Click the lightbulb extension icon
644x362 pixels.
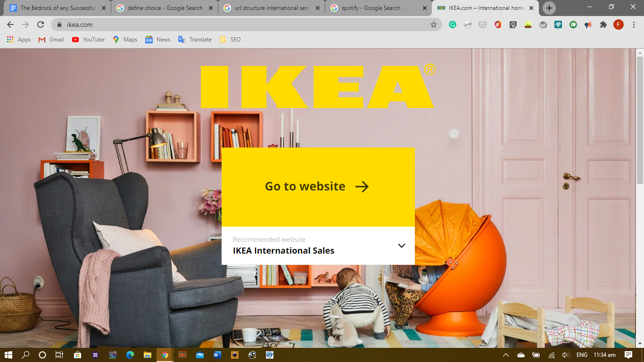[x=513, y=25]
